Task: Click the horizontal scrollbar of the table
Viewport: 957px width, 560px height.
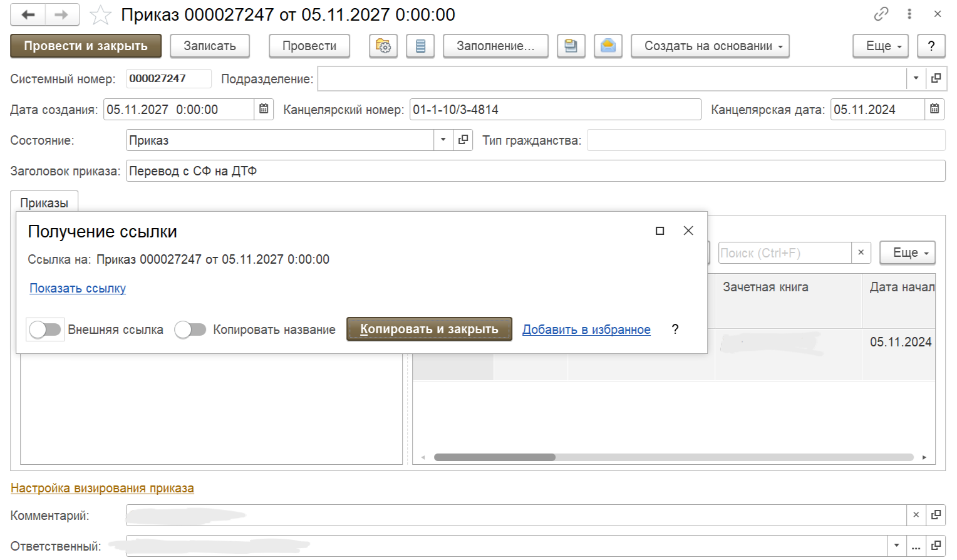Action: (673, 457)
